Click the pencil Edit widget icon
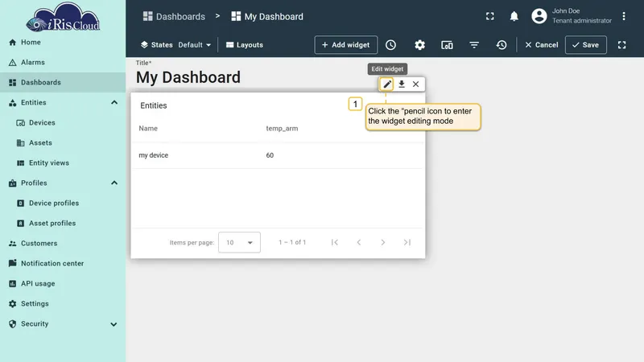 [387, 84]
